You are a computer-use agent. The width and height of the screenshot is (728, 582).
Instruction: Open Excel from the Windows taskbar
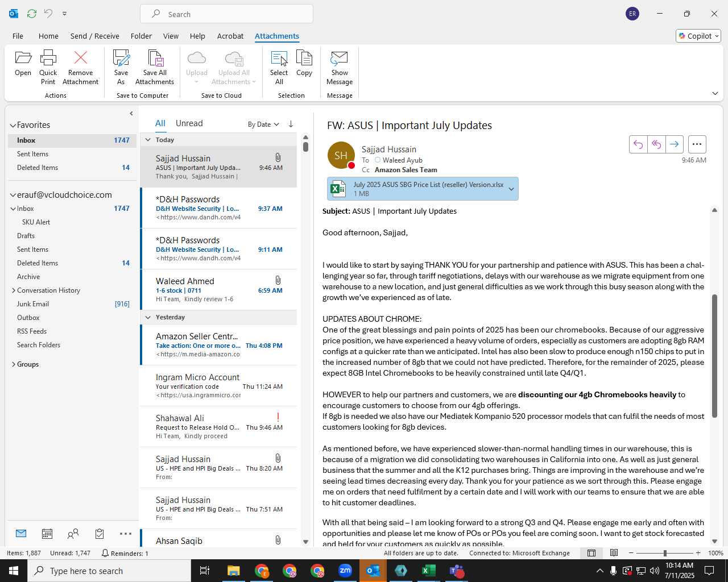click(428, 571)
